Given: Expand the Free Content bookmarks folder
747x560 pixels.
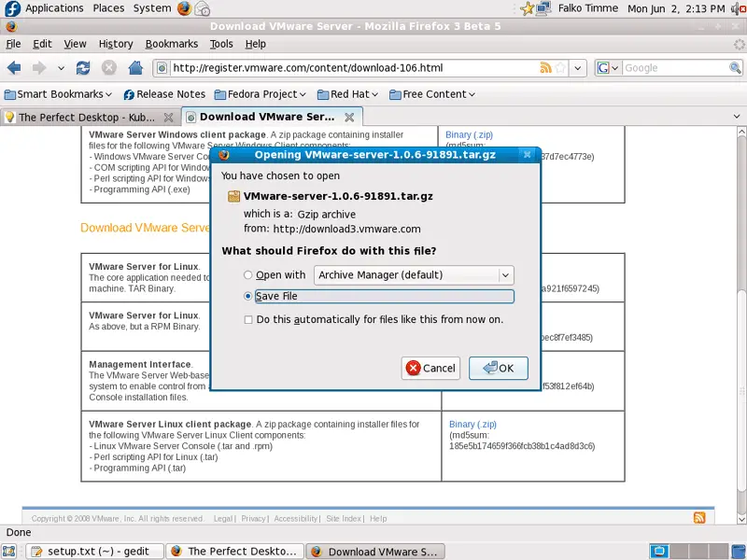Looking at the screenshot, I should point(432,94).
